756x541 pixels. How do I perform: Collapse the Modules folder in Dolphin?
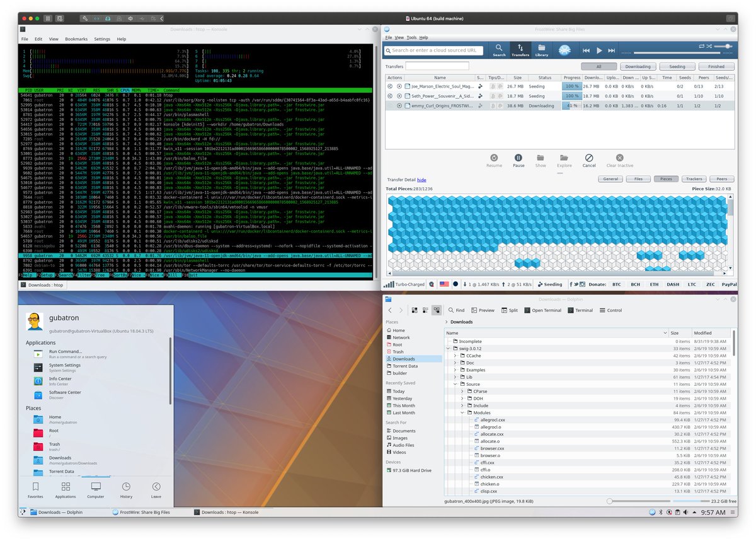462,413
